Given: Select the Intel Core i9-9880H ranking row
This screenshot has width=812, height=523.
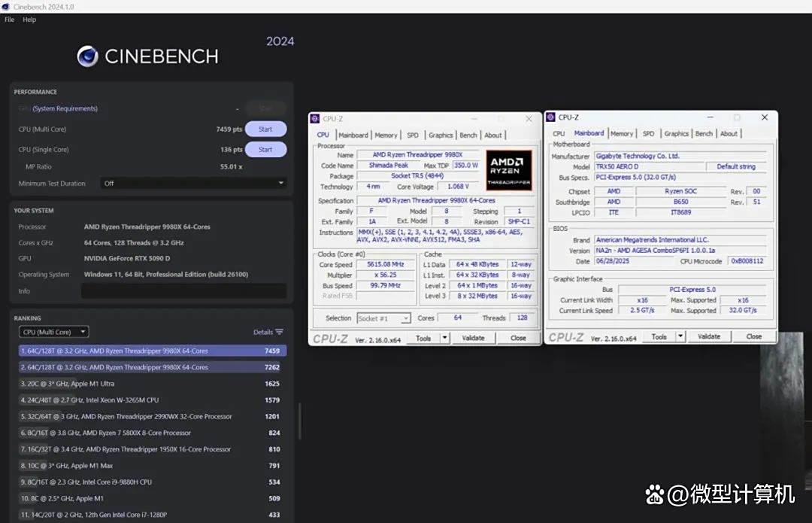Looking at the screenshot, I should (152, 482).
